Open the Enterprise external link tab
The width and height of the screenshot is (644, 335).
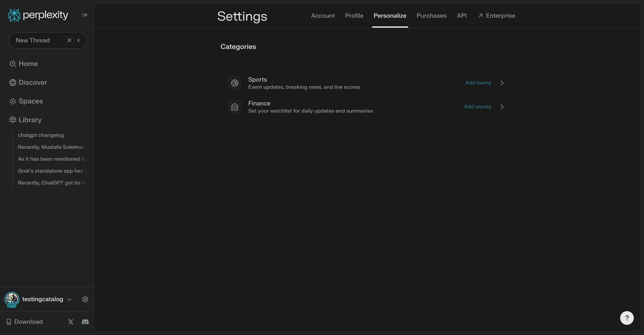coord(497,15)
